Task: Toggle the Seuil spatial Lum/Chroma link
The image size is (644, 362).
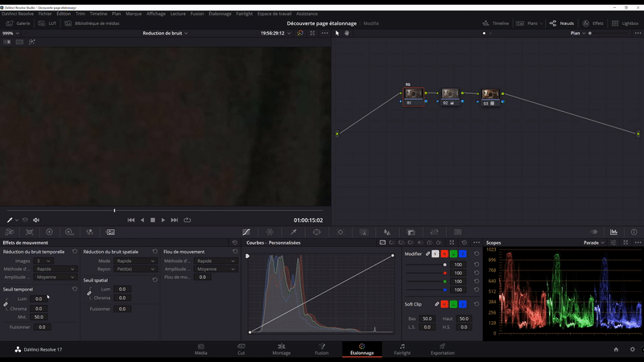Action: tap(89, 293)
